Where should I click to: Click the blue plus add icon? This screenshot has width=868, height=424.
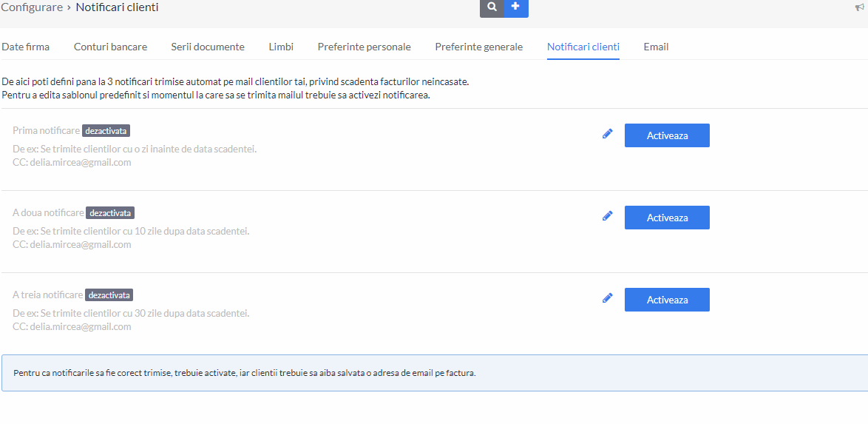coord(516,7)
